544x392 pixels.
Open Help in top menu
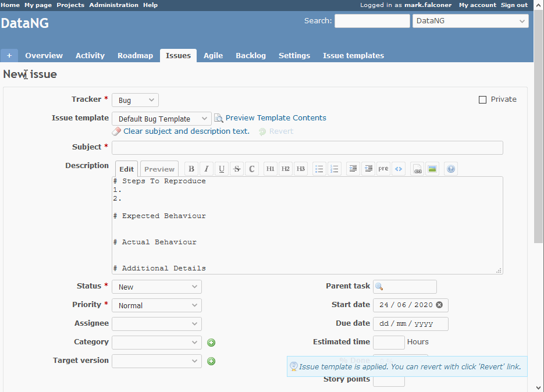click(x=151, y=5)
